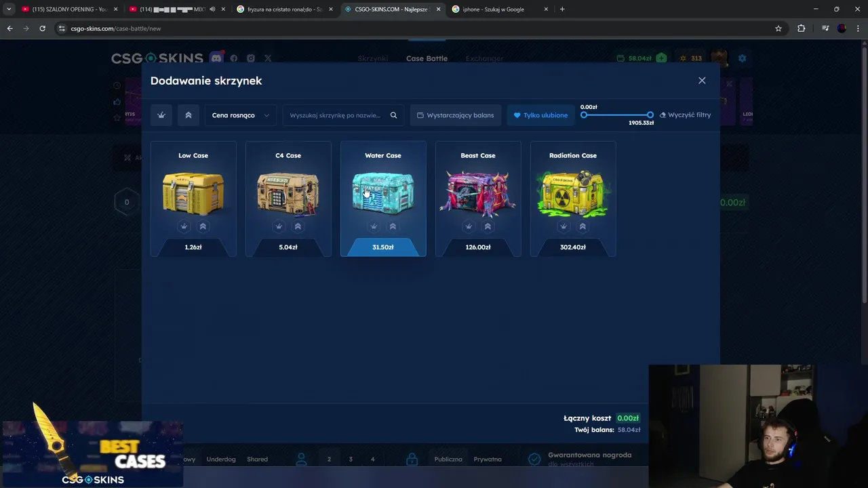
Task: Click the CSGO-SKINS site logo
Action: pos(157,58)
